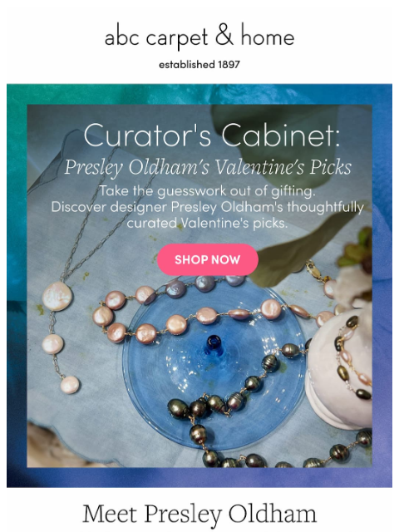
Task: Click the pink SHOP NOW button
Action: 208,259
